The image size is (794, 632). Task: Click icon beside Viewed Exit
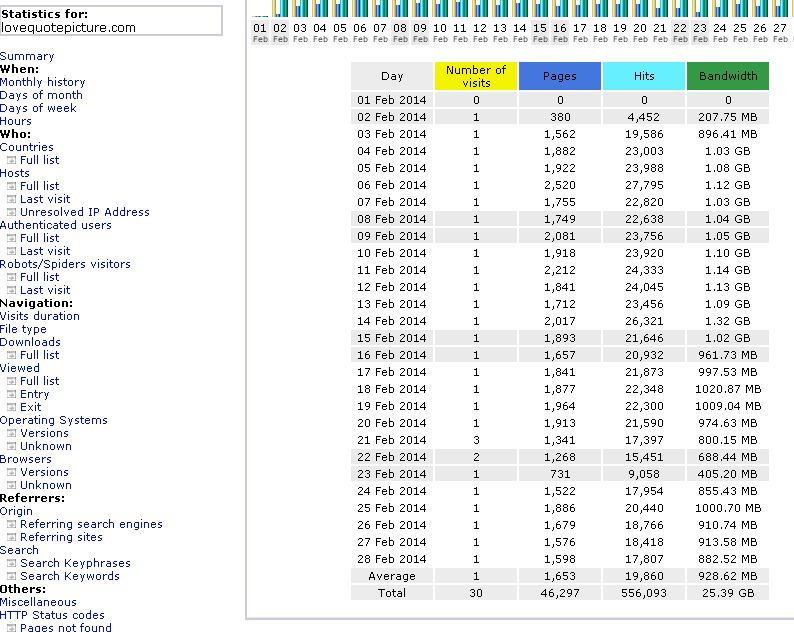(x=11, y=407)
